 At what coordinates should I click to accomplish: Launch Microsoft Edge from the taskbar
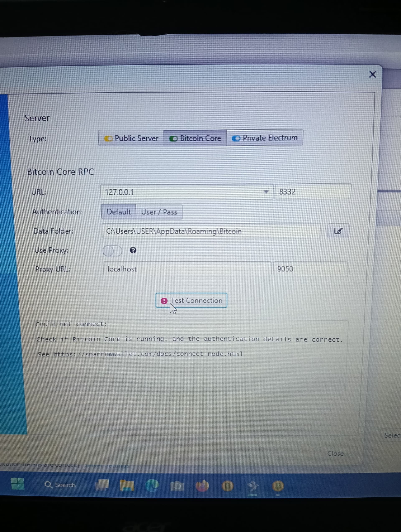[x=152, y=486]
